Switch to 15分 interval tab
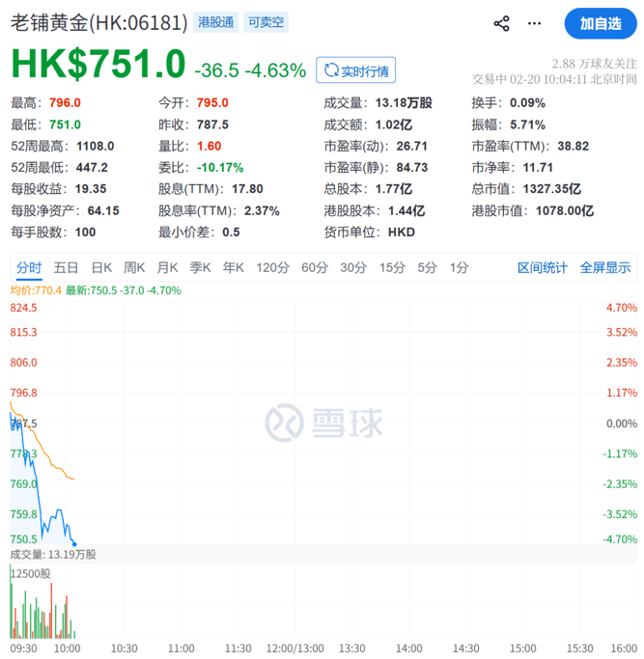Screen dimensions: 644x659 point(392,267)
